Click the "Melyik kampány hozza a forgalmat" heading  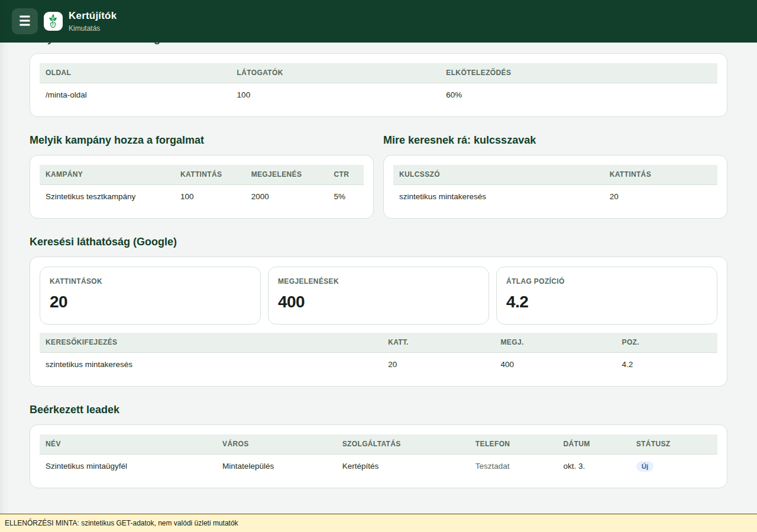tap(117, 140)
